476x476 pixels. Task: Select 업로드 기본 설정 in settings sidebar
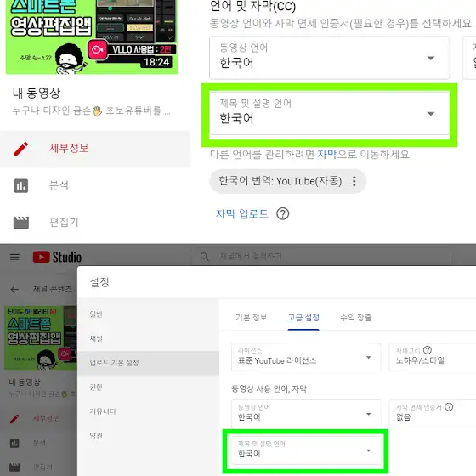pos(148,363)
